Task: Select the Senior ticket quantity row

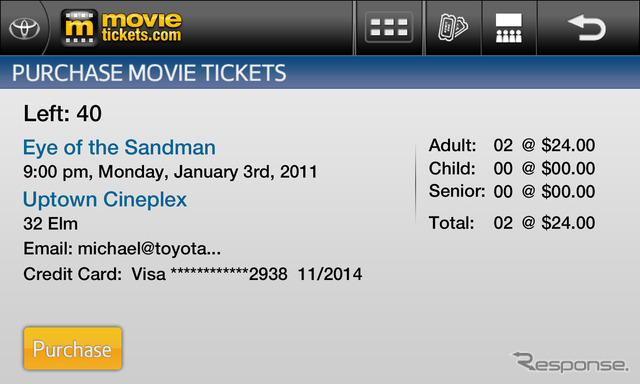Action: 512,191
